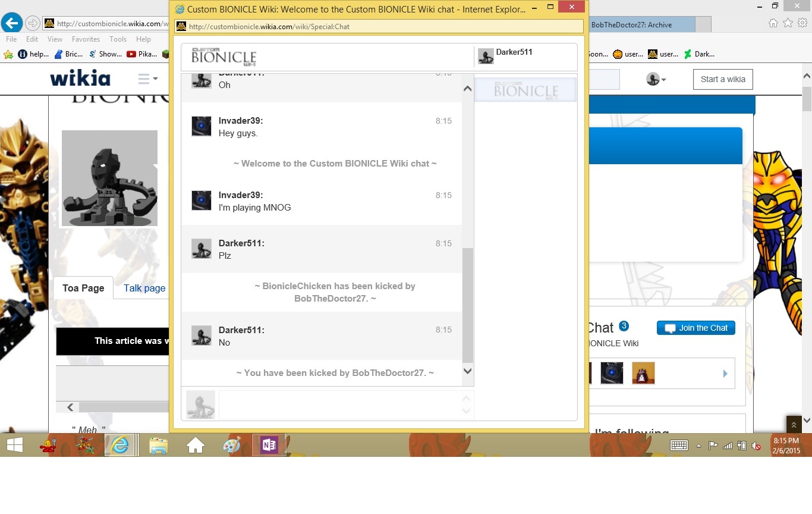
Task: Open browser Tools gear icon
Action: click(x=802, y=23)
